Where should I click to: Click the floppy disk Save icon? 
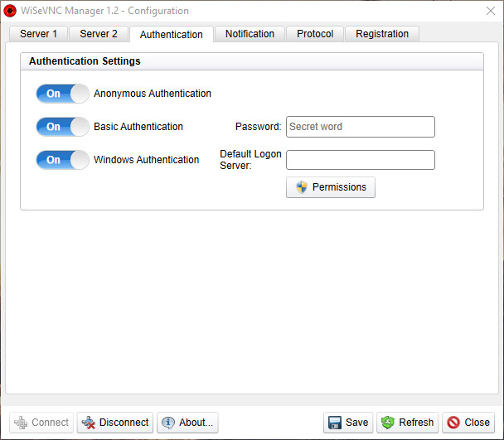[335, 423]
